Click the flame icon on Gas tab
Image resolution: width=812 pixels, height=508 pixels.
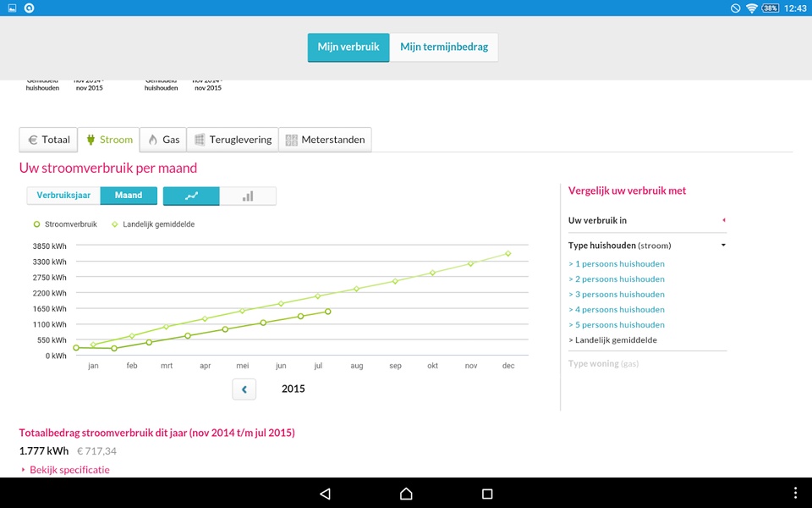click(153, 140)
